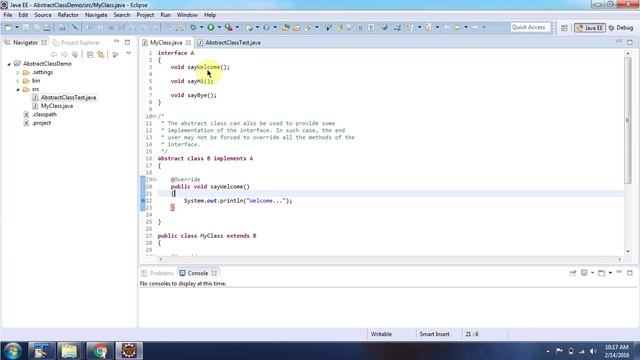Maximize the Console panel
This screenshot has height=360, width=640.
(x=630, y=273)
